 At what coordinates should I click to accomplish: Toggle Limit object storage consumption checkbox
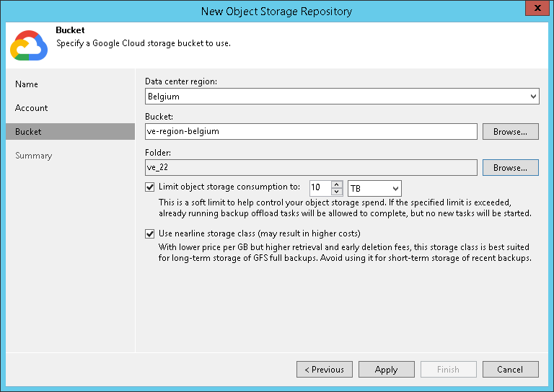click(x=150, y=187)
